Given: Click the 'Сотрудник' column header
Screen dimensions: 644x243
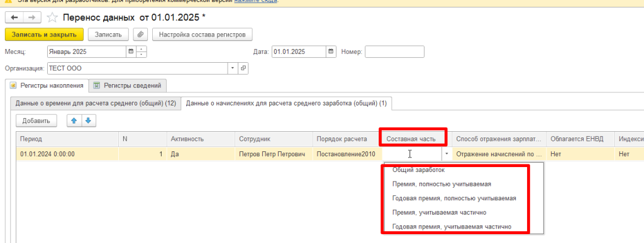Looking at the screenshot, I should tap(274, 139).
